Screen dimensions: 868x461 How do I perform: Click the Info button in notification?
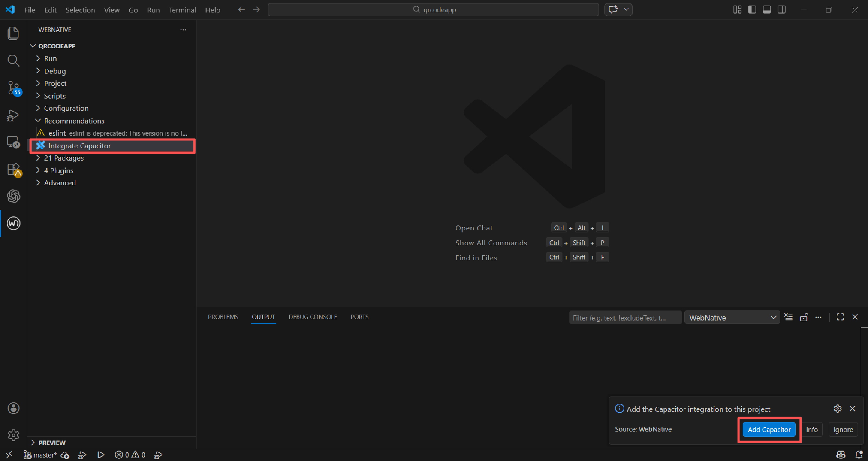pyautogui.click(x=812, y=429)
